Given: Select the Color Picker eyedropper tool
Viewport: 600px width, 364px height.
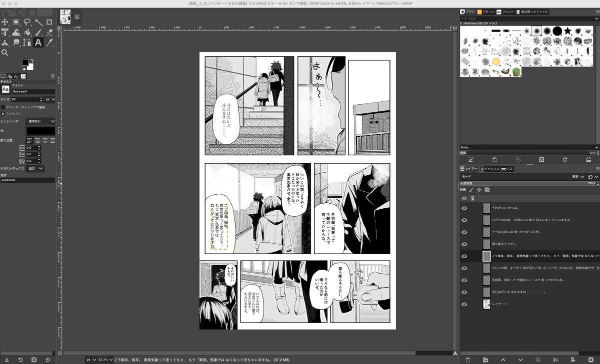Looking at the screenshot, I should click(49, 43).
